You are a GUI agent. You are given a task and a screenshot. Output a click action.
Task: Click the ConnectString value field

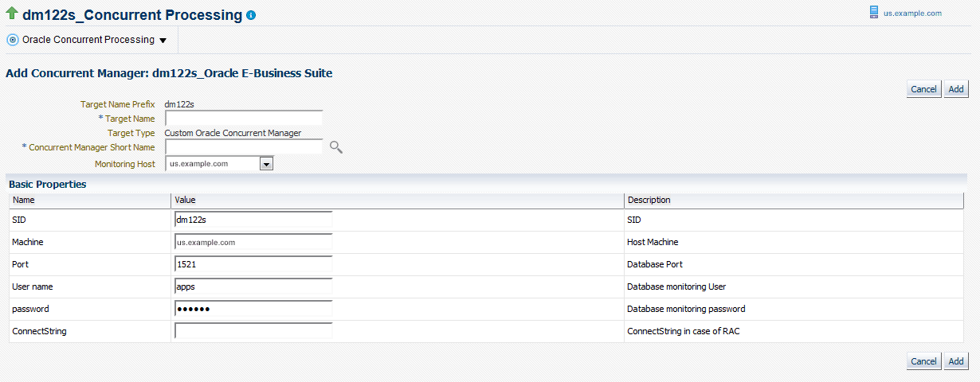click(253, 331)
